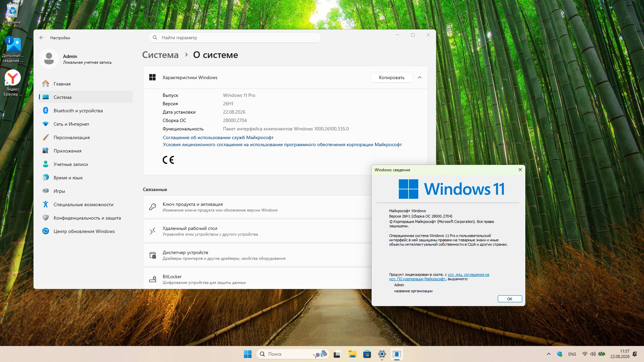Viewport: 644px width, 362px height.
Task: Open Центр обновления Windows section
Action: point(86,231)
